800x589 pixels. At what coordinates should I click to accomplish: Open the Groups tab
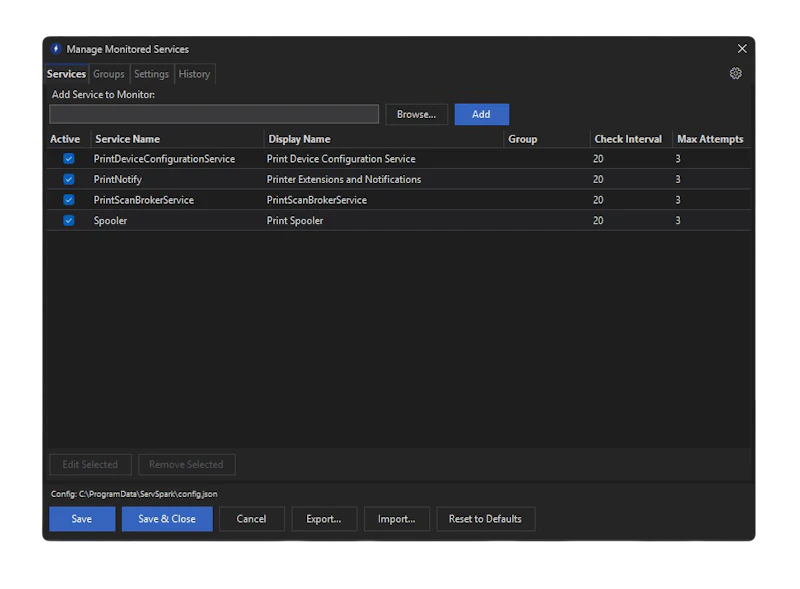(109, 74)
